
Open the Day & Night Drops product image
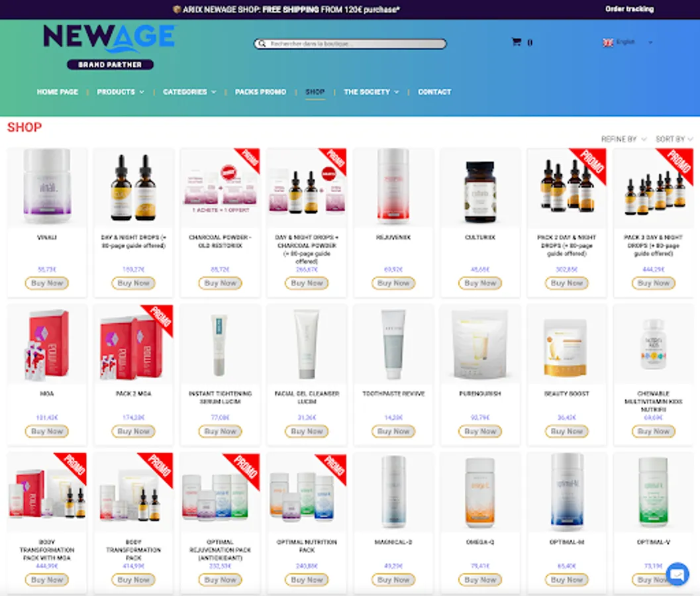pyautogui.click(x=134, y=187)
